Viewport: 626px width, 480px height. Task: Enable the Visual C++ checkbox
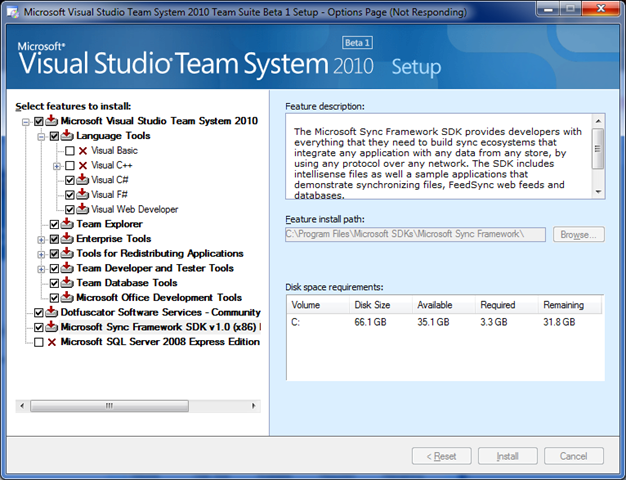point(70,165)
